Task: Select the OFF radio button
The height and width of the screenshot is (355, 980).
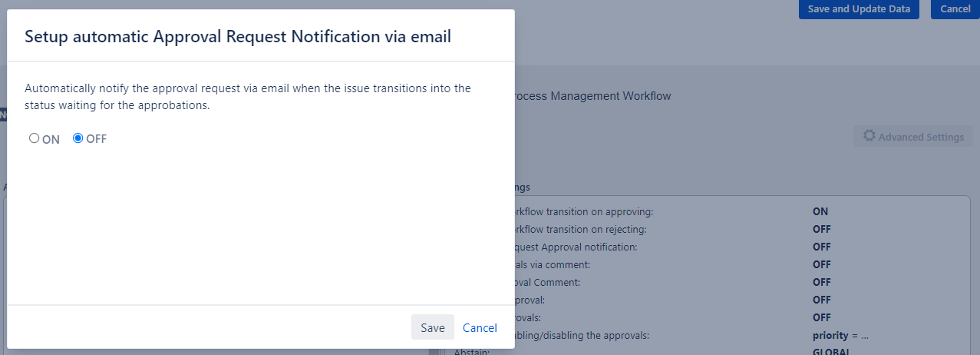Action: pyautogui.click(x=78, y=139)
